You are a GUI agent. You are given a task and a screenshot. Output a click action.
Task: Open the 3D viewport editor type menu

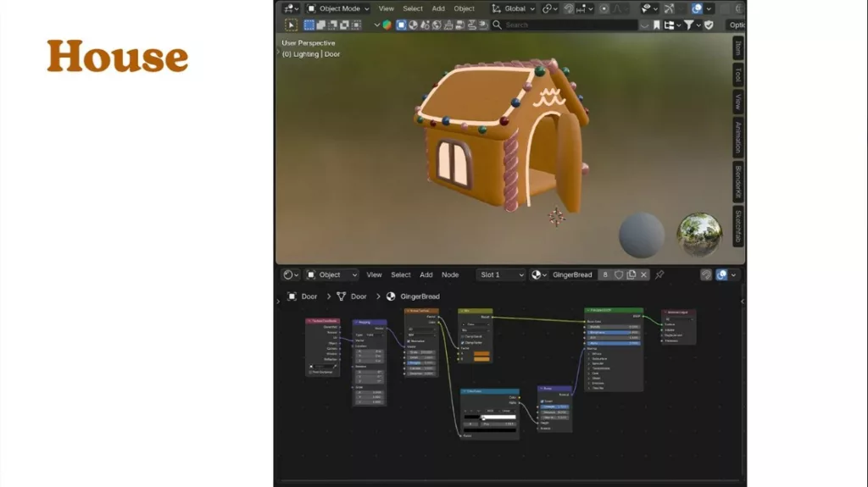pos(291,8)
